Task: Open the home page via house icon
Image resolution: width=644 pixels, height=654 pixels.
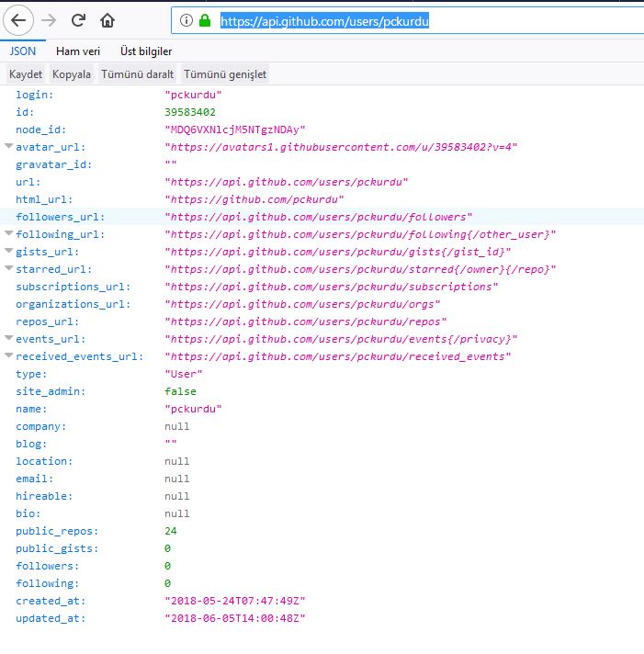Action: point(107,20)
